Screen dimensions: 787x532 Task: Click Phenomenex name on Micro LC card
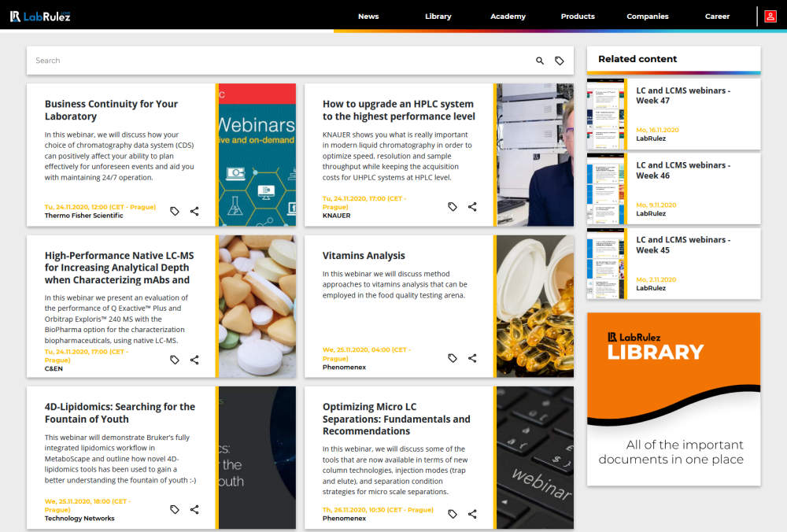[344, 519]
